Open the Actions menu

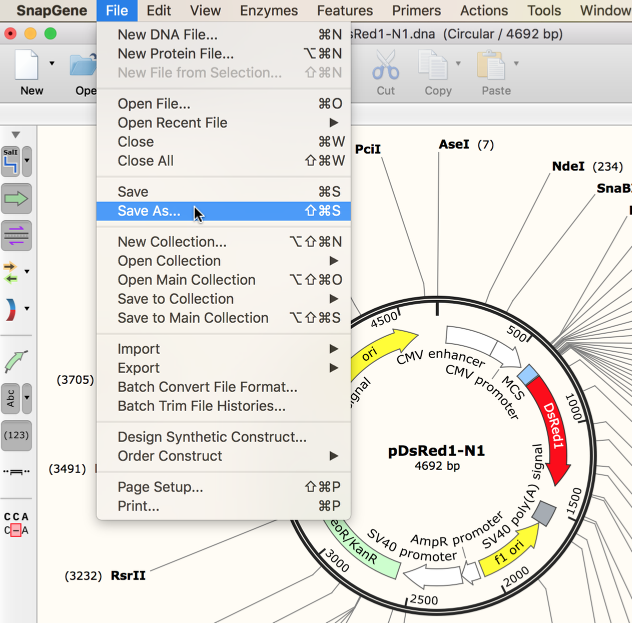[x=484, y=10]
